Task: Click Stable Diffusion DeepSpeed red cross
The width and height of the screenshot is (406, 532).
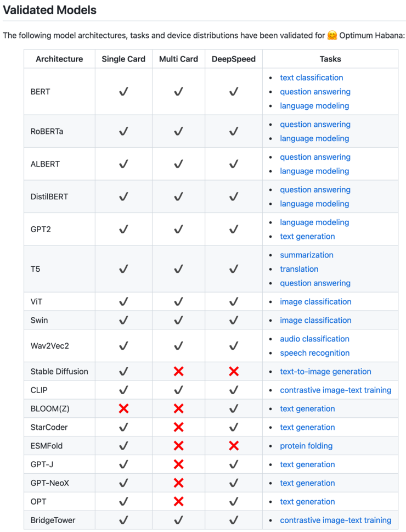Action: (x=234, y=372)
